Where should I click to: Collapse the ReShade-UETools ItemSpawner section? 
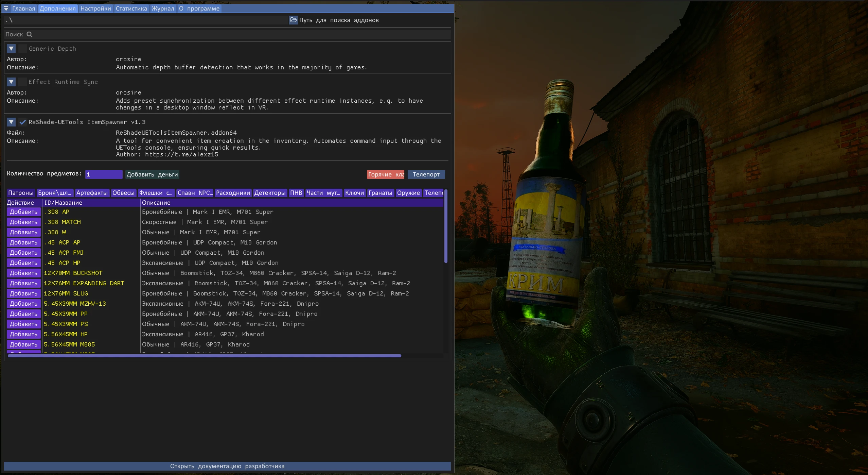[x=11, y=122]
